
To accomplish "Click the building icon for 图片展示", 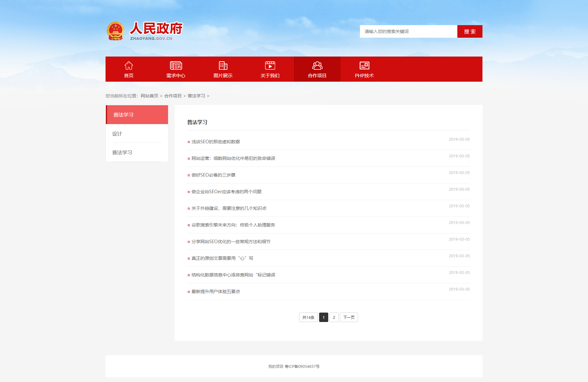I will [223, 65].
